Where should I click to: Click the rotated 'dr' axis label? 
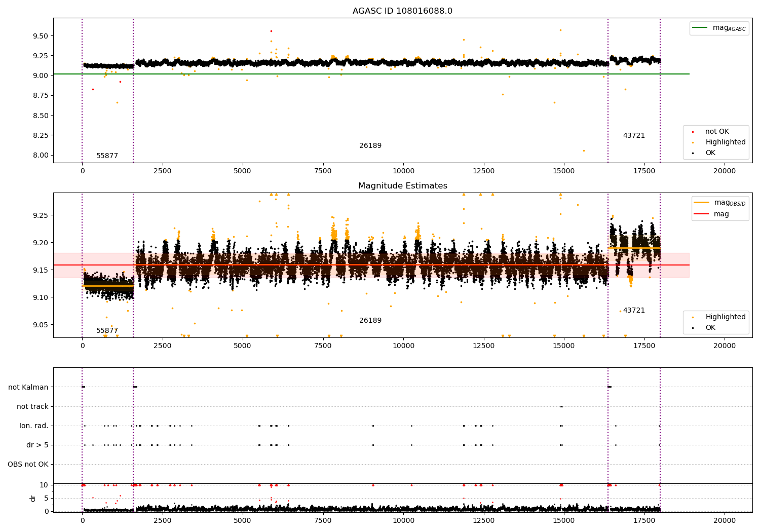pos(32,498)
